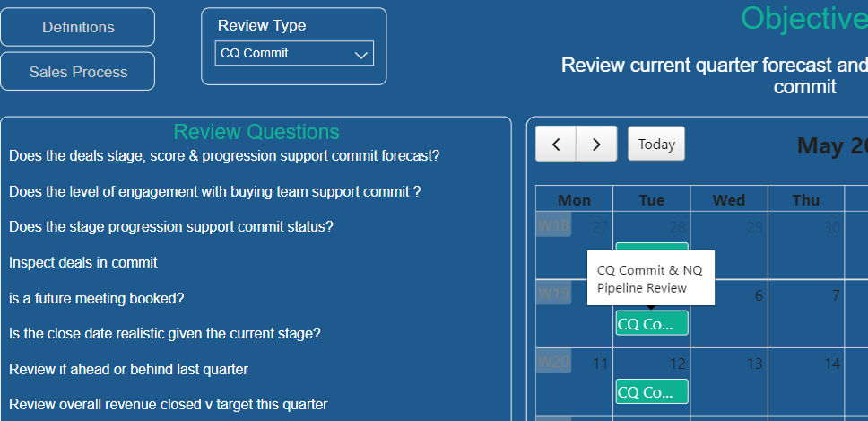
Task: Go to previous month with left arrow
Action: (x=556, y=144)
